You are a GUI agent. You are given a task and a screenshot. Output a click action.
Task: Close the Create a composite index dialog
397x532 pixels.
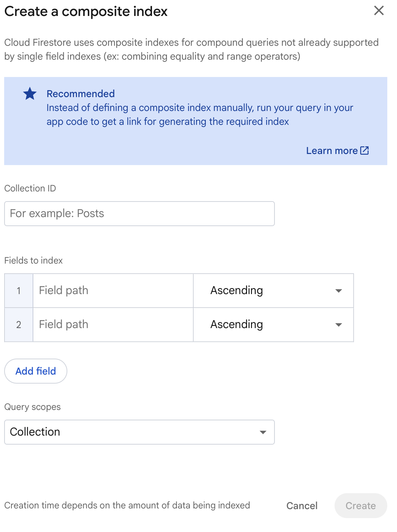click(379, 11)
